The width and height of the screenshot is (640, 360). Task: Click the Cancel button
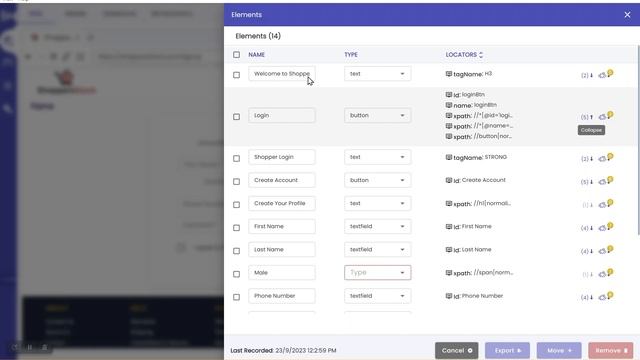click(456, 351)
